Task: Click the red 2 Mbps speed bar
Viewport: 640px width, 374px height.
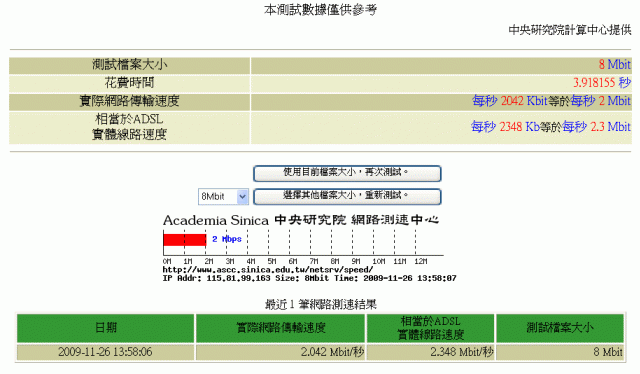Action: coord(184,239)
